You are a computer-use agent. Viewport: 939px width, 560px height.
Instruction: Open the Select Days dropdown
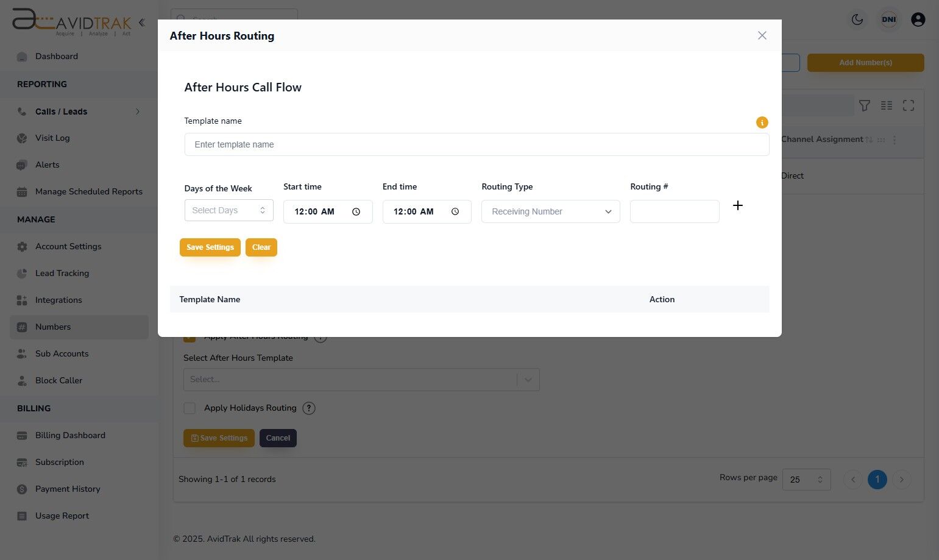tap(229, 211)
